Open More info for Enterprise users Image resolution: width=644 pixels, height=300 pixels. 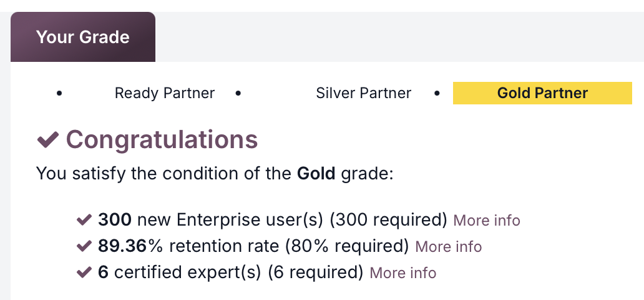click(486, 220)
